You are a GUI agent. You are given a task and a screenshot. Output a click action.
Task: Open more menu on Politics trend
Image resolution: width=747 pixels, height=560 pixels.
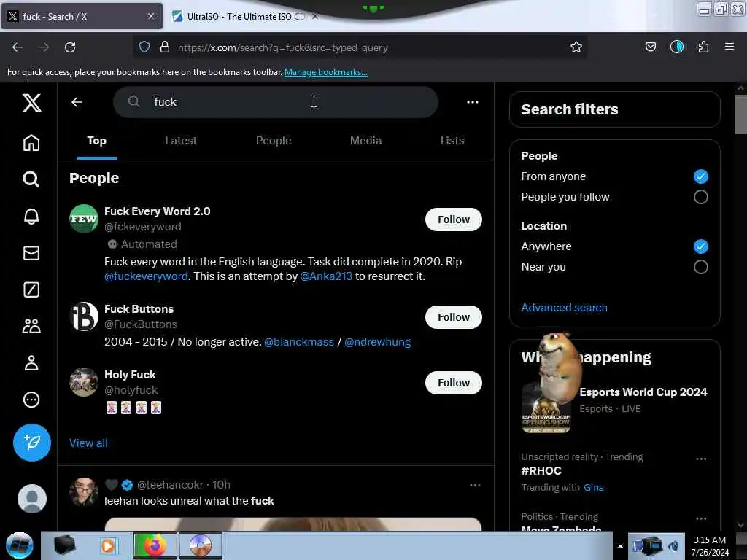point(701,518)
